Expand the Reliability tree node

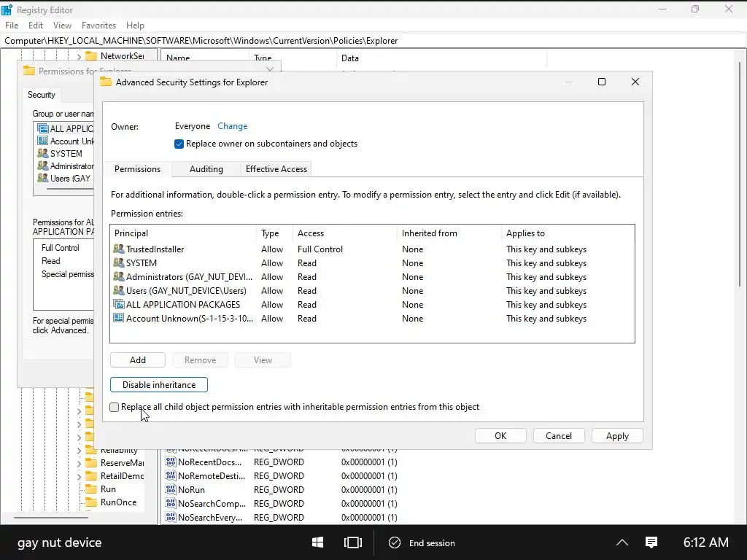tap(79, 451)
